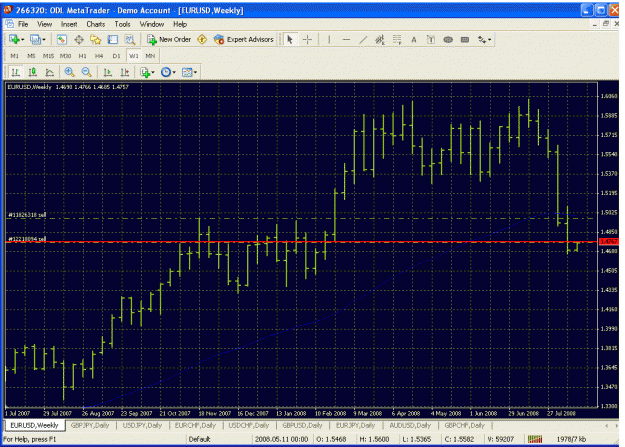
Task: Open the File menu
Action: click(23, 24)
